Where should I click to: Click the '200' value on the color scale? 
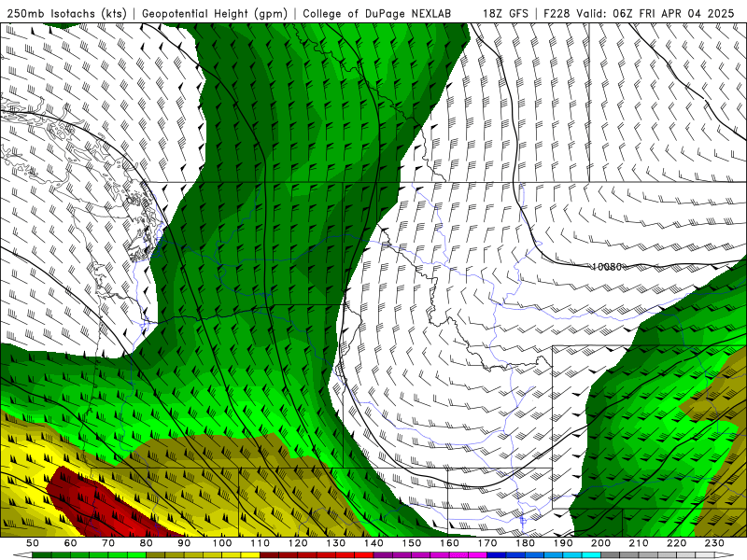click(600, 543)
